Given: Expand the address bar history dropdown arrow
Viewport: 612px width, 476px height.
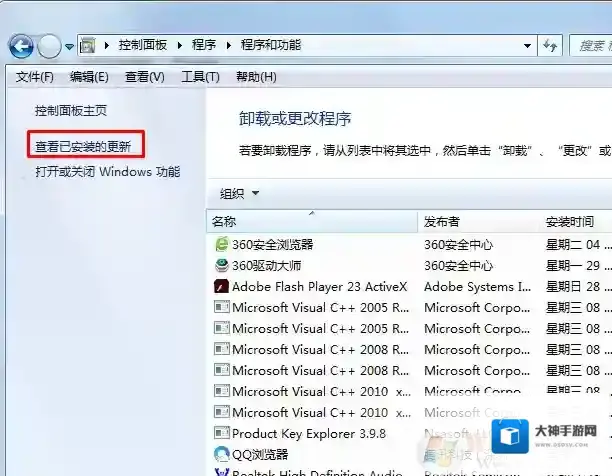Looking at the screenshot, I should 526,45.
